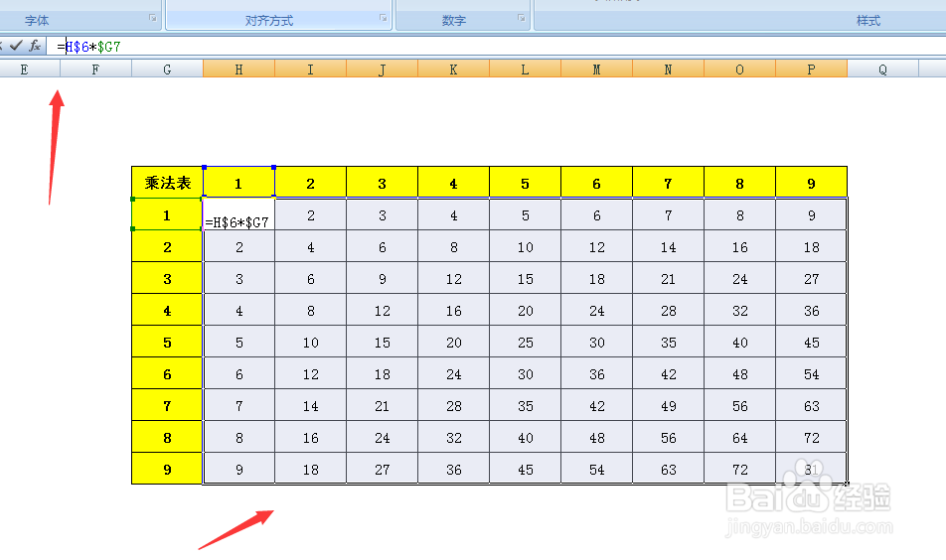This screenshot has height=560, width=946.
Task: Click the 27 cell in row labeled 3
Action: coord(811,278)
